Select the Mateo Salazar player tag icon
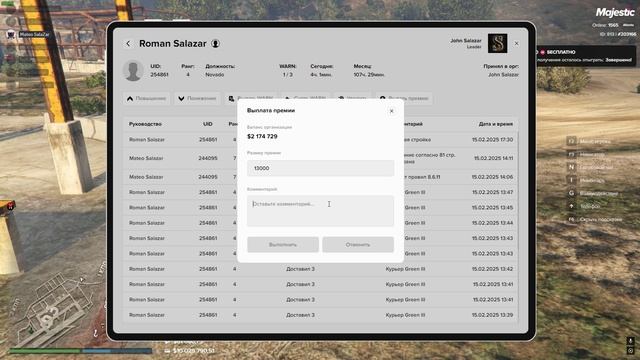Viewport: 640px width, 360px height. [x=11, y=35]
